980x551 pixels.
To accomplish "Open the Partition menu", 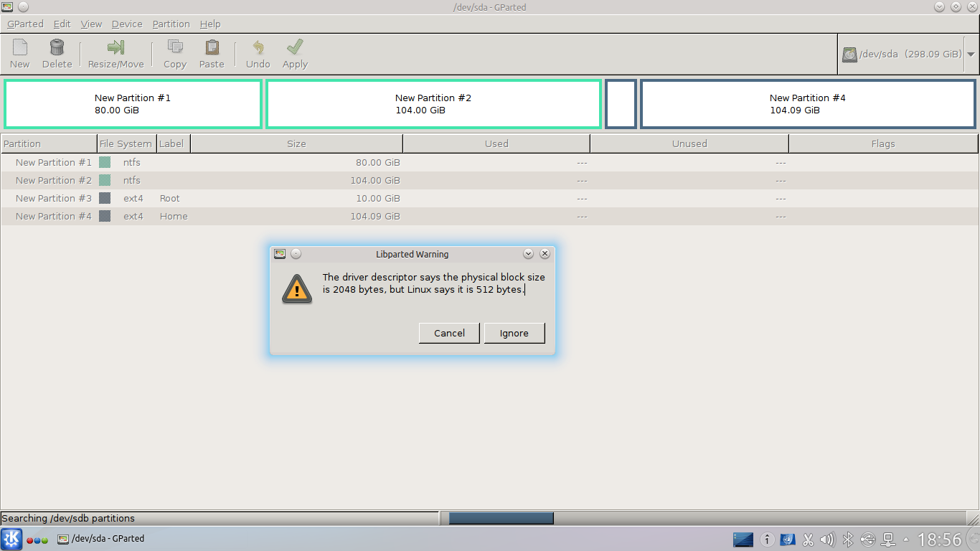I will point(171,24).
